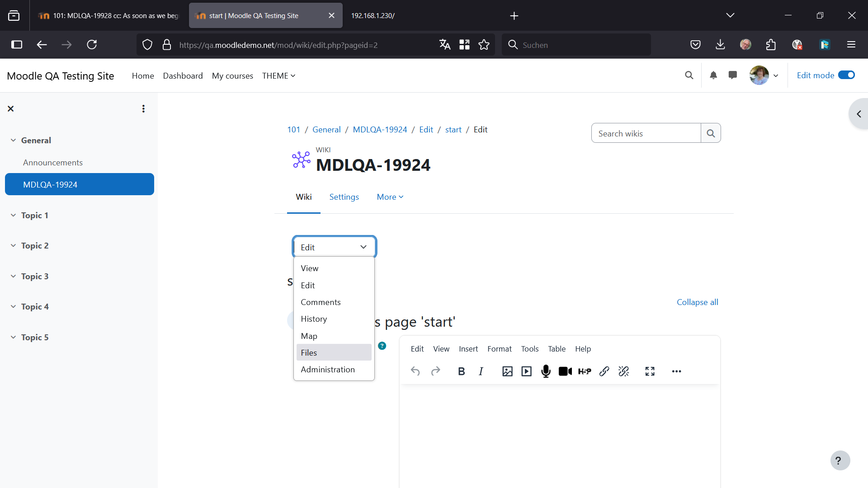Image resolution: width=868 pixels, height=488 pixels.
Task: Open user account menu
Action: click(764, 75)
